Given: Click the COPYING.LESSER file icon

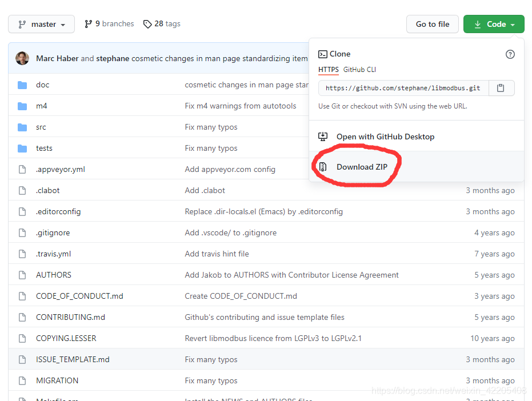Looking at the screenshot, I should pos(22,338).
